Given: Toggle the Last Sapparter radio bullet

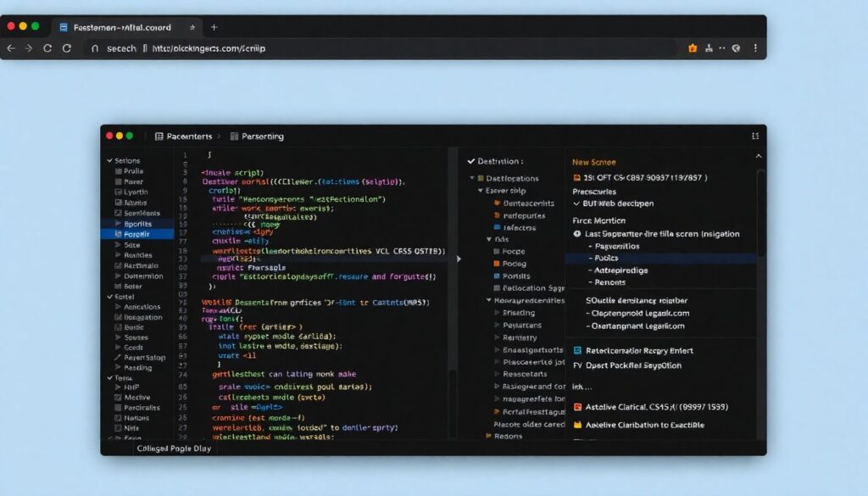Looking at the screenshot, I should (x=577, y=233).
